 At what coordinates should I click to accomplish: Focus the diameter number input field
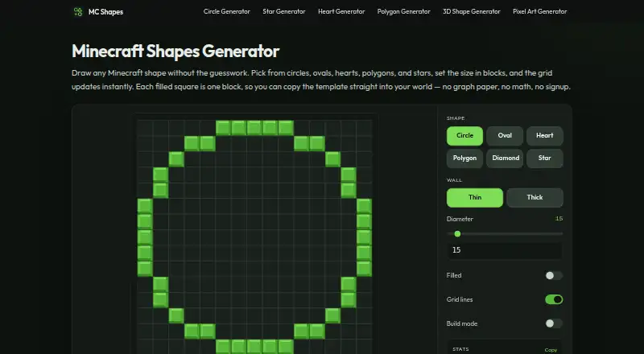505,250
